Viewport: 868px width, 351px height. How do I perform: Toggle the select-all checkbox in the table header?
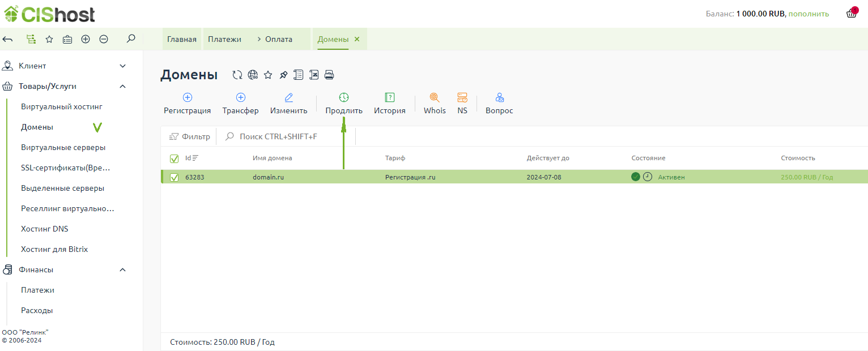[175, 159]
